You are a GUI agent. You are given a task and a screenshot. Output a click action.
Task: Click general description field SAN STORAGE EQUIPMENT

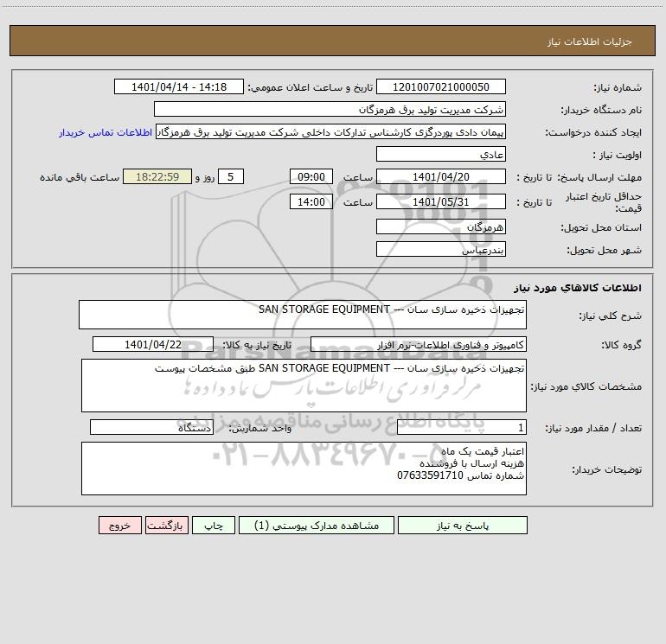[303, 315]
